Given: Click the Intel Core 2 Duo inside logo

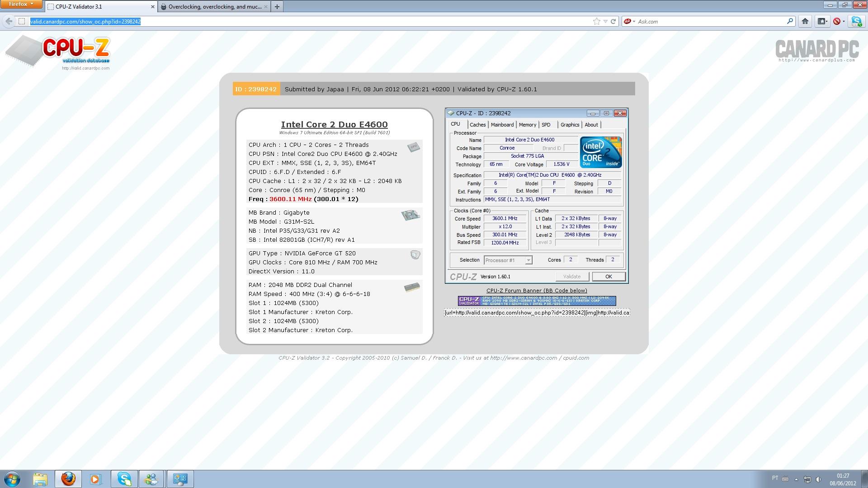Looking at the screenshot, I should point(601,152).
